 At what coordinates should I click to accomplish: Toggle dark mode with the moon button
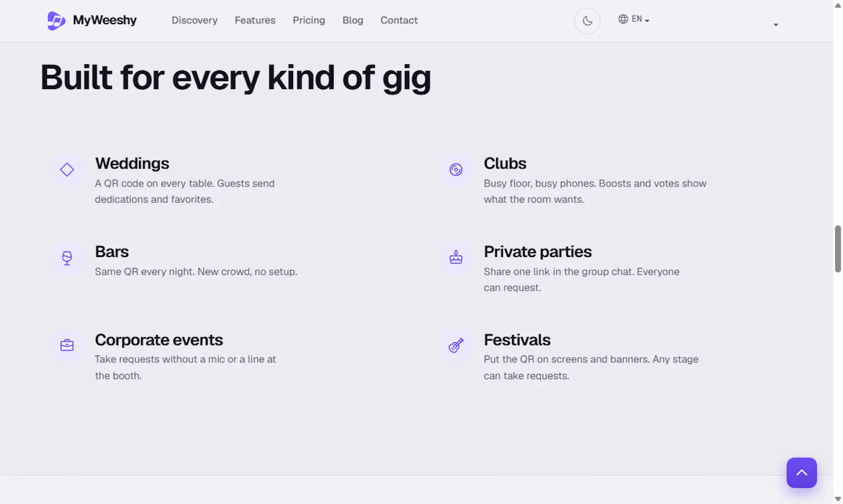click(587, 21)
